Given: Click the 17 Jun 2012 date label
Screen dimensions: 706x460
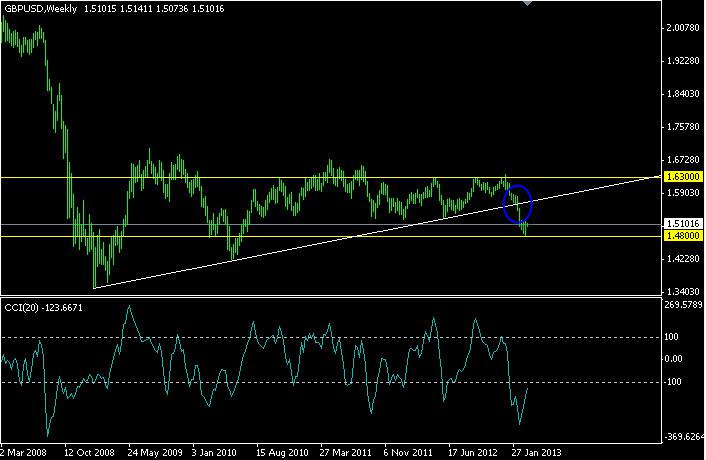Looking at the screenshot, I should point(473,452).
